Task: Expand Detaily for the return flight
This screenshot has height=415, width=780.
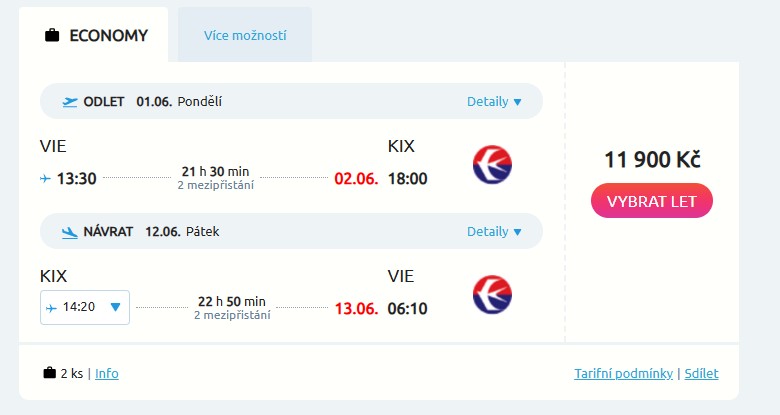Action: pyautogui.click(x=494, y=231)
